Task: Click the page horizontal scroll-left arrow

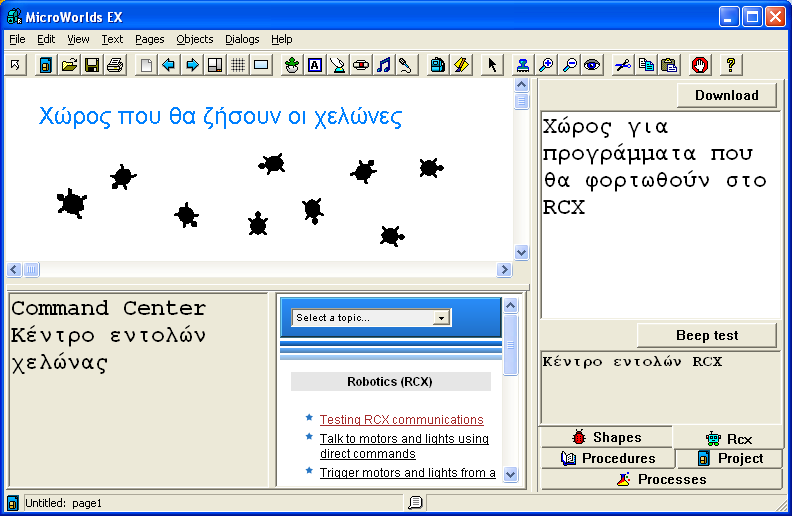Action: 14,270
